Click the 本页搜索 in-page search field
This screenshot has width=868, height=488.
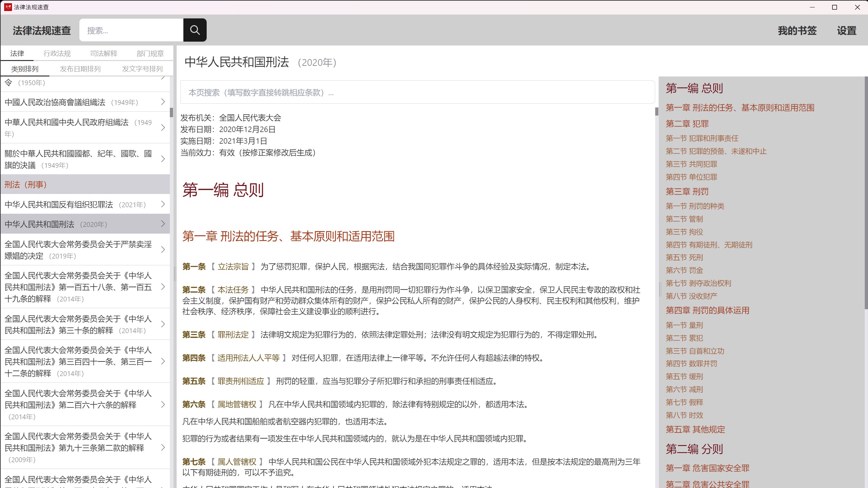click(x=417, y=92)
